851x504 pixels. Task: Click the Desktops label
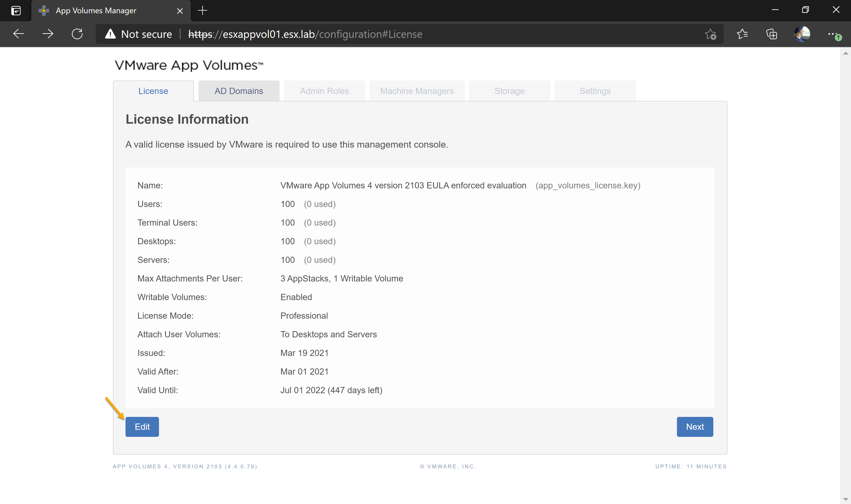coord(156,241)
